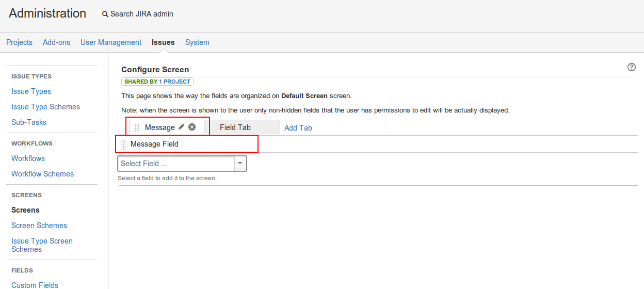Open the Select Field dropdown arrow
This screenshot has height=289, width=644.
pos(240,164)
